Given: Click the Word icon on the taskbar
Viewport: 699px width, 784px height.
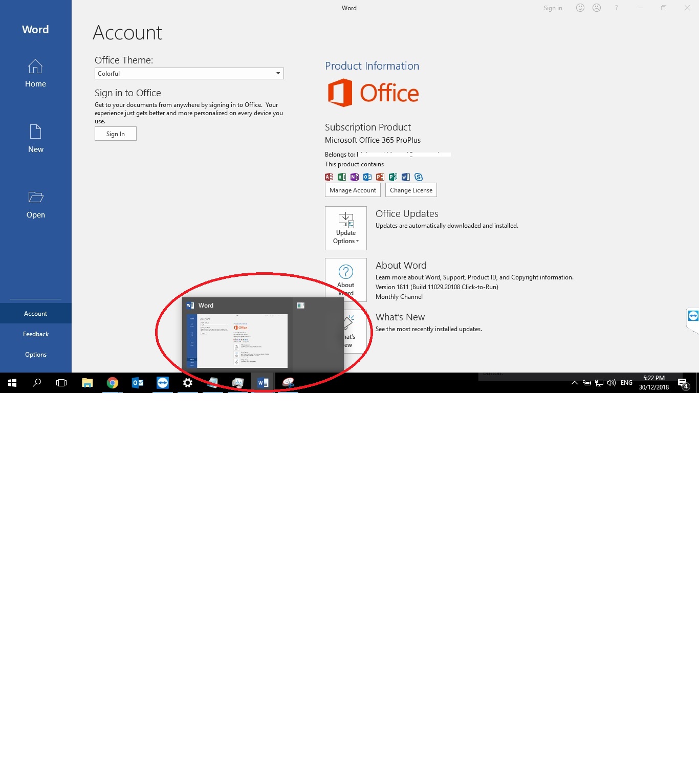Looking at the screenshot, I should point(263,383).
